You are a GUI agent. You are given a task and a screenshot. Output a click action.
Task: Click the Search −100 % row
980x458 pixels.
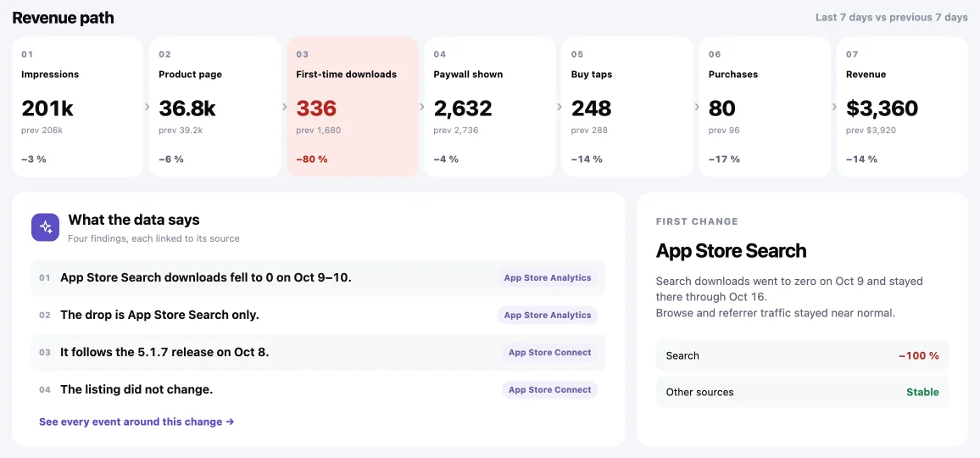(803, 355)
